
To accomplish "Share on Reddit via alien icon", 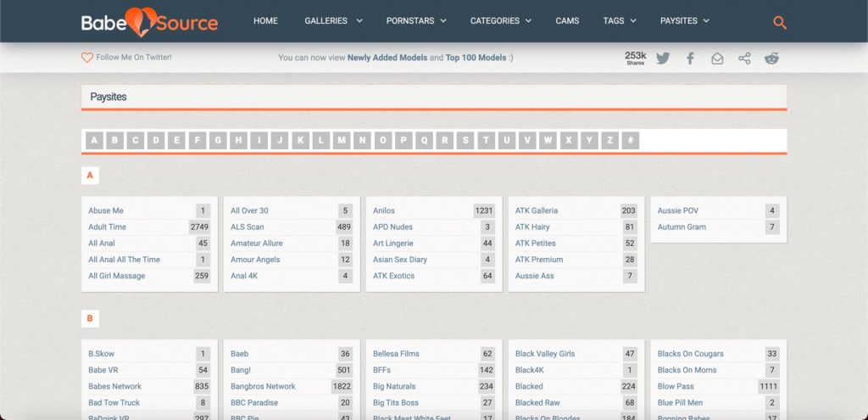I will coord(771,59).
